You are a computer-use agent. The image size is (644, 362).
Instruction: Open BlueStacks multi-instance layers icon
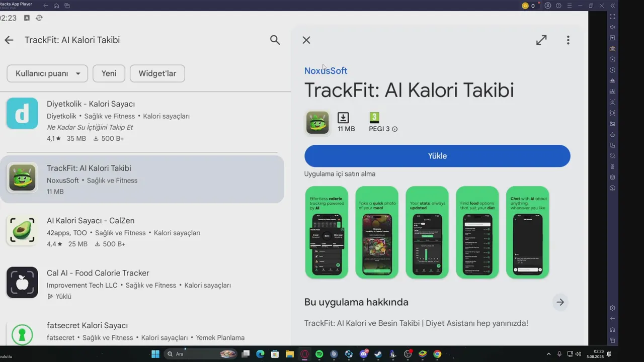coord(612,177)
